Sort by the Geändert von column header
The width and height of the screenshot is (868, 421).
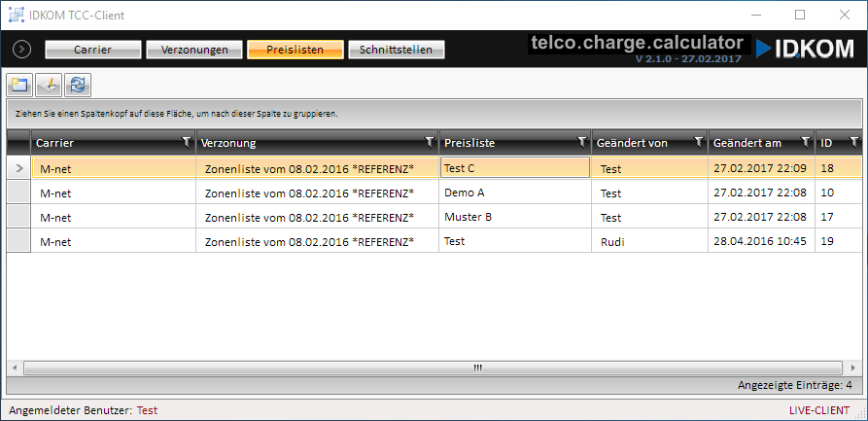click(x=650, y=143)
